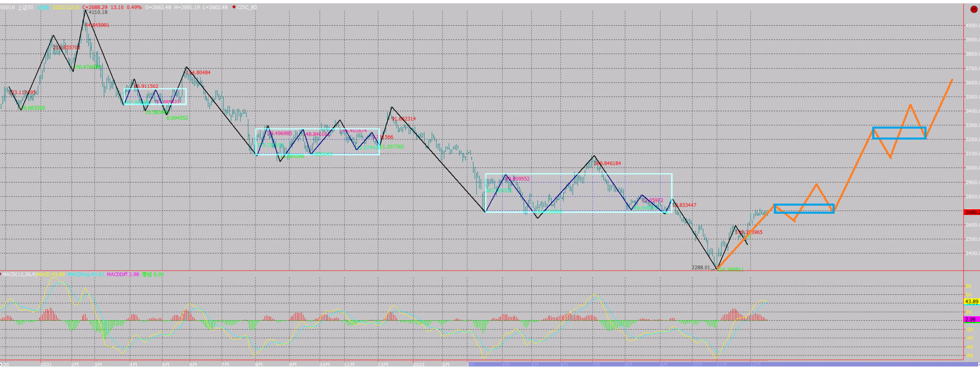Click the yellow 43.89 MACD value tag
This screenshot has width=980, height=368.
(971, 302)
